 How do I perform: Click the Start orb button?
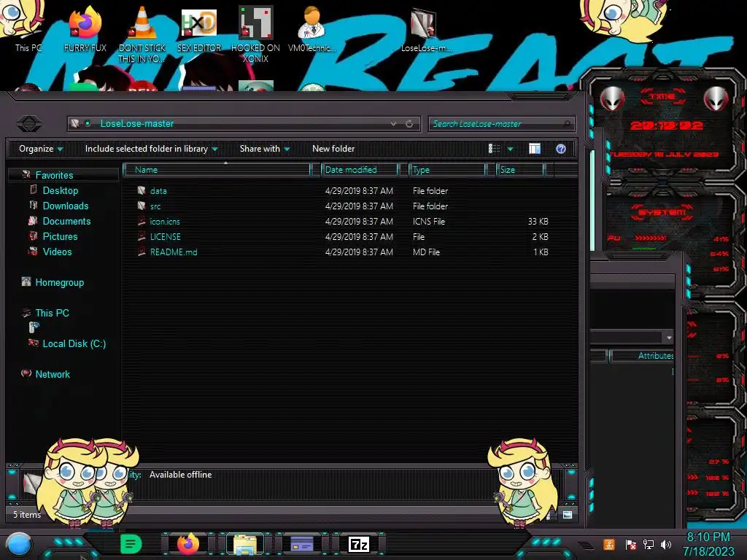pos(18,544)
